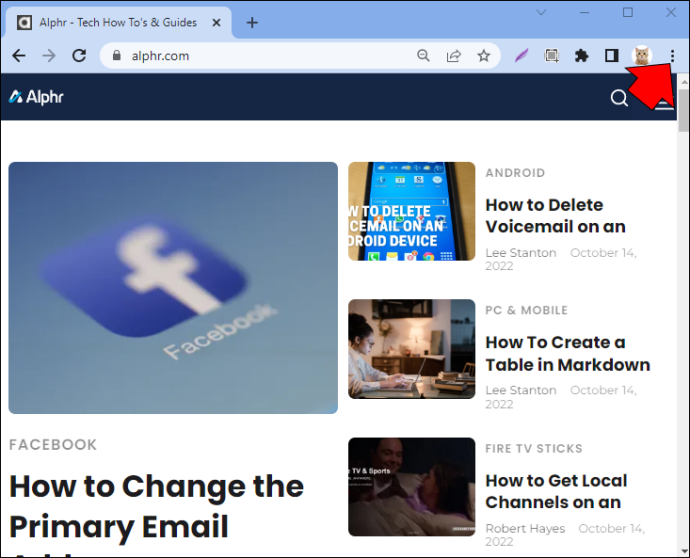690x558 pixels.
Task: Open the PC & MOBILE category
Action: (526, 310)
